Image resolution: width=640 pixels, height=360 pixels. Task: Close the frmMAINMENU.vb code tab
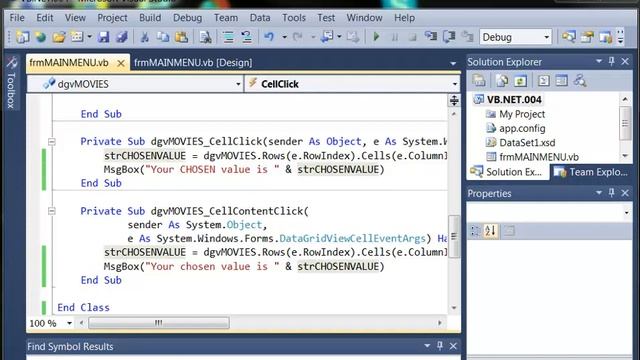point(121,63)
